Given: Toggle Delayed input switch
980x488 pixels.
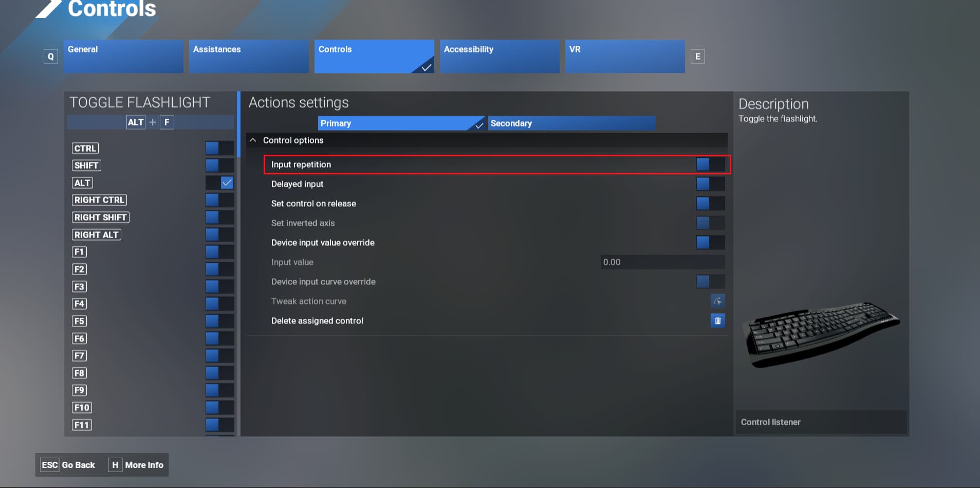Looking at the screenshot, I should 710,184.
